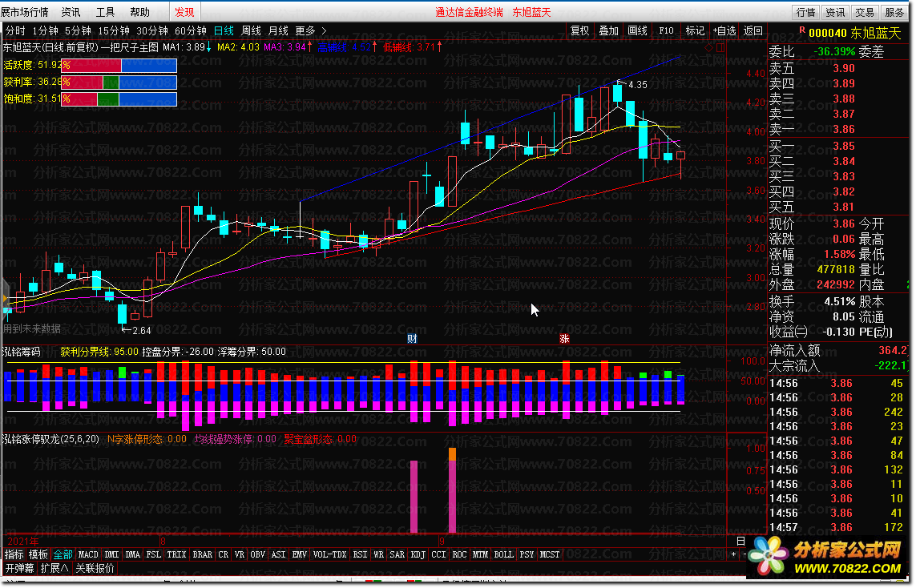Click the 买一 3.85 order row
The image size is (916, 588).
(x=839, y=146)
